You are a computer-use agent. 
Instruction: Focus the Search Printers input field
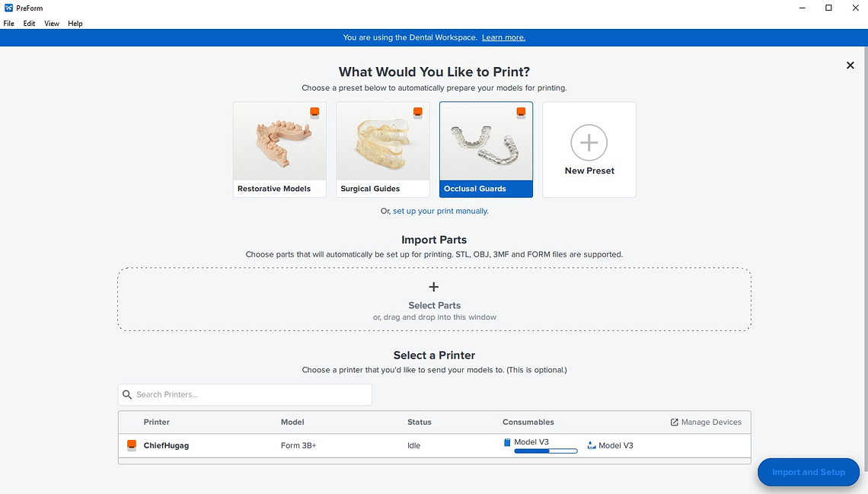pyautogui.click(x=251, y=394)
